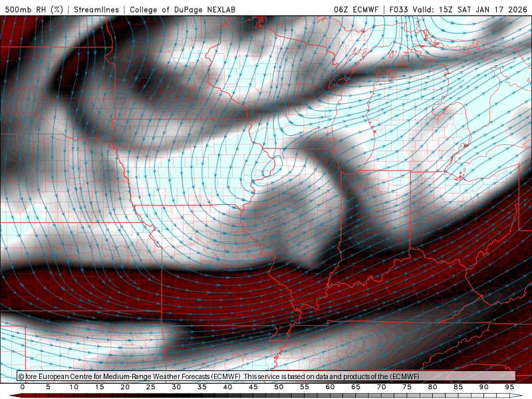
Task: Pick the "25" tick label on the legend
Action: click(150, 387)
